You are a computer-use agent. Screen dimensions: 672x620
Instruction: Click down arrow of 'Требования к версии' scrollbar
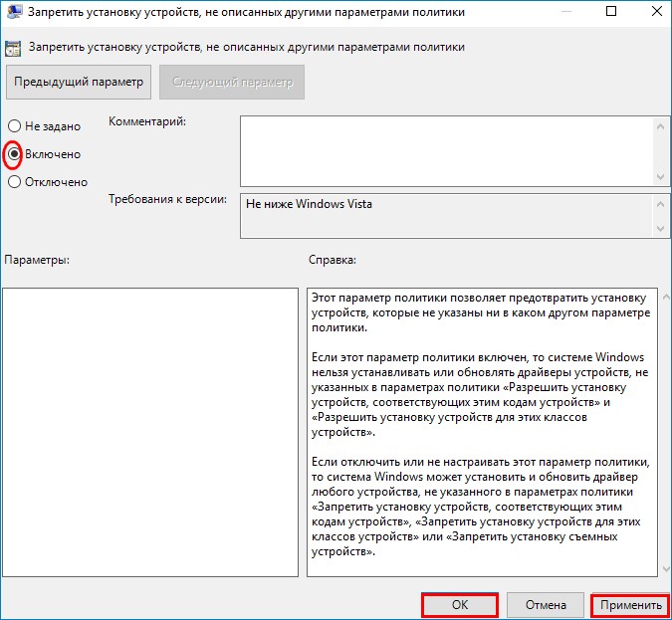pyautogui.click(x=662, y=230)
